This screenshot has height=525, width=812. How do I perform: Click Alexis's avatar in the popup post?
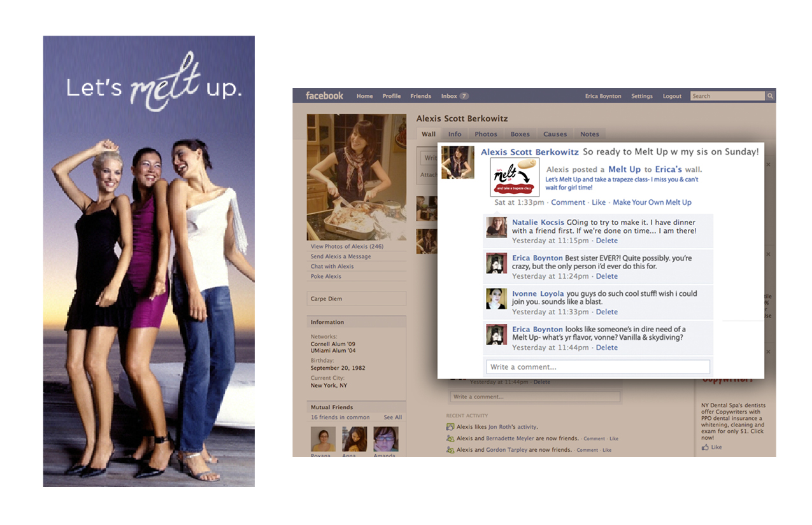pos(458,162)
